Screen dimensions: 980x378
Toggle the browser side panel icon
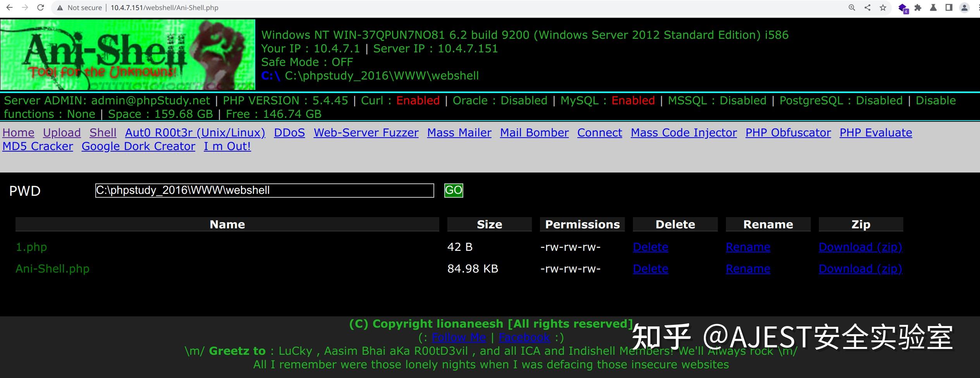pos(949,7)
